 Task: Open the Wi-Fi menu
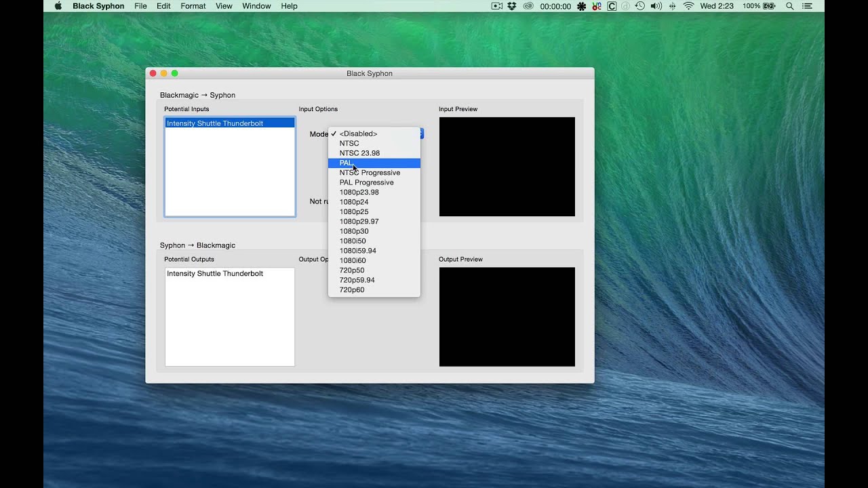tap(689, 6)
